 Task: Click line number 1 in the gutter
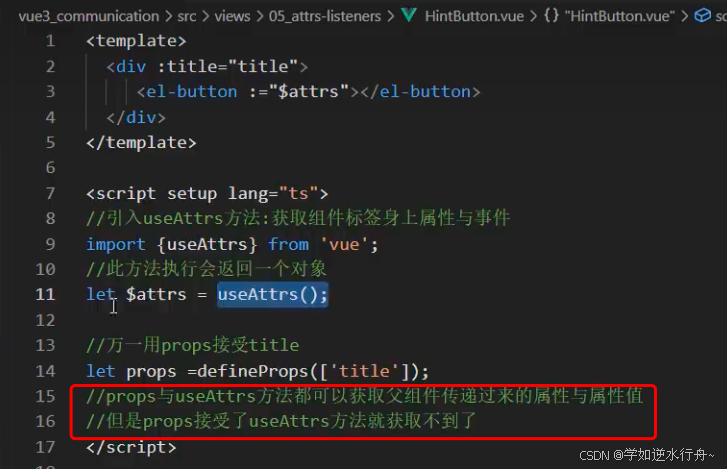(50, 41)
